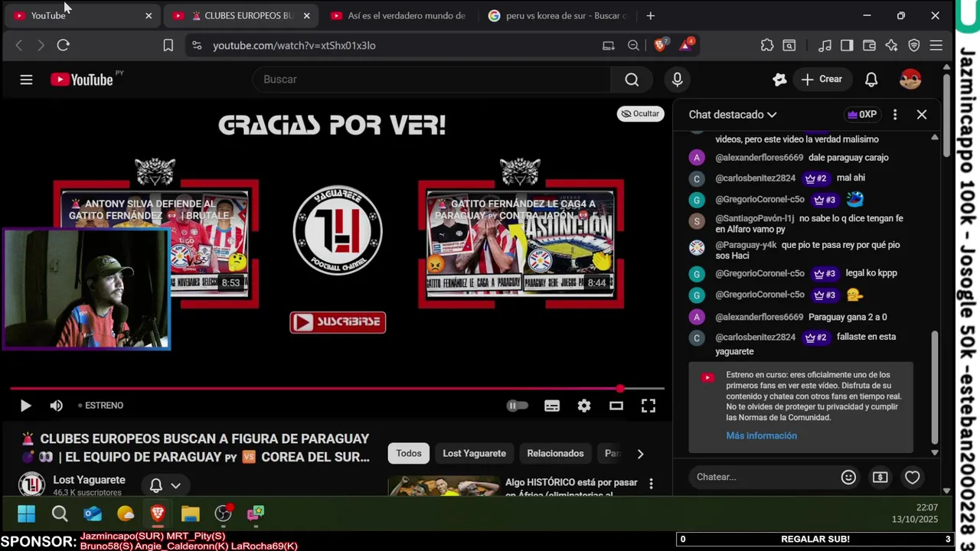Toggle the Brave sidebar panel
The width and height of the screenshot is (980, 551).
847,45
